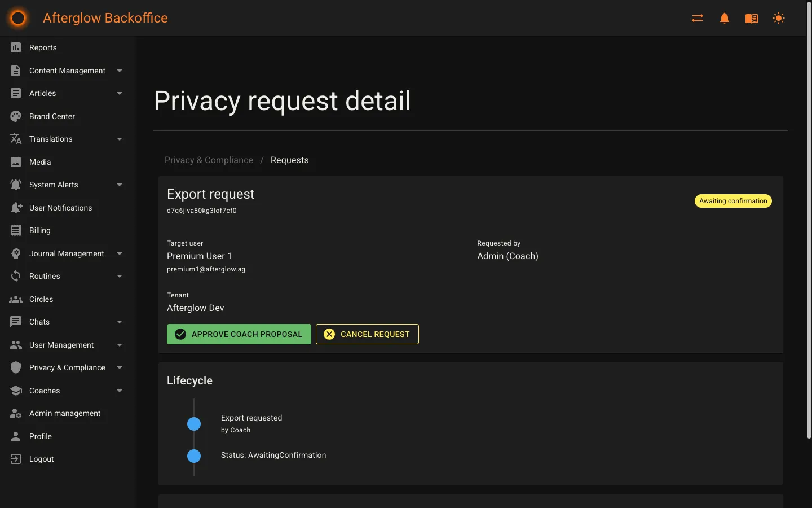Select Logout in sidebar
The image size is (812, 508).
pyautogui.click(x=68, y=459)
